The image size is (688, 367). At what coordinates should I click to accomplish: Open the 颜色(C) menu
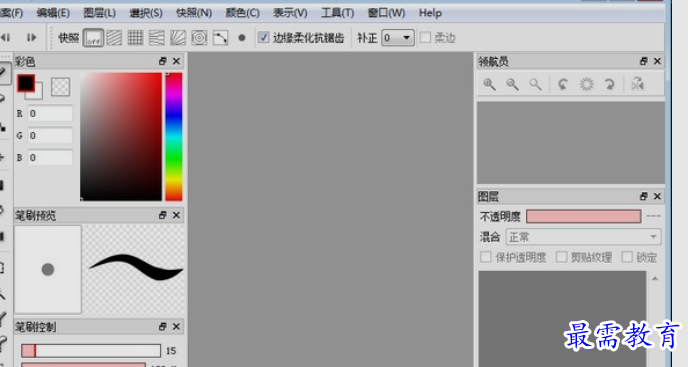coord(243,13)
